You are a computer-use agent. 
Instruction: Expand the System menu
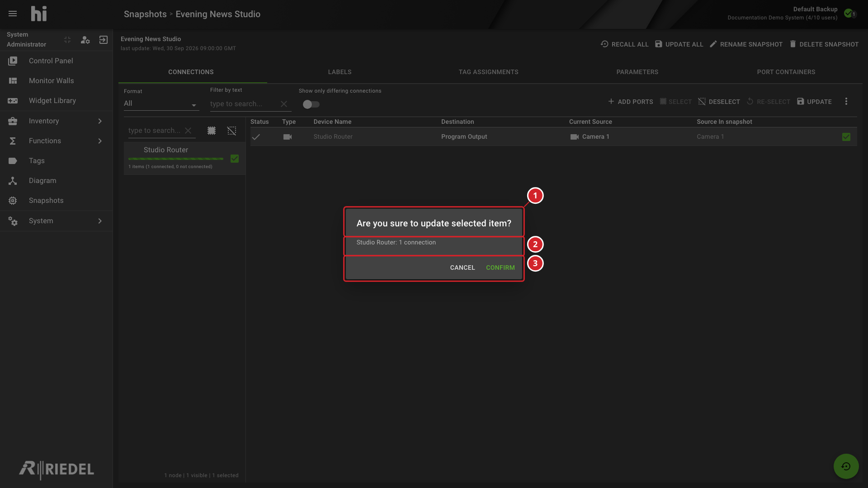tap(57, 221)
